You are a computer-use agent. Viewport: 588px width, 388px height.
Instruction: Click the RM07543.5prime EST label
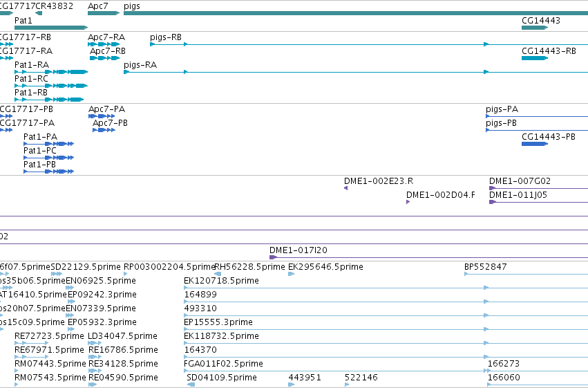click(x=50, y=378)
